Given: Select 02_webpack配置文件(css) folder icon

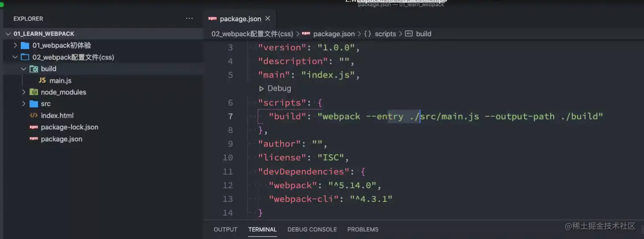Looking at the screenshot, I should pos(25,57).
